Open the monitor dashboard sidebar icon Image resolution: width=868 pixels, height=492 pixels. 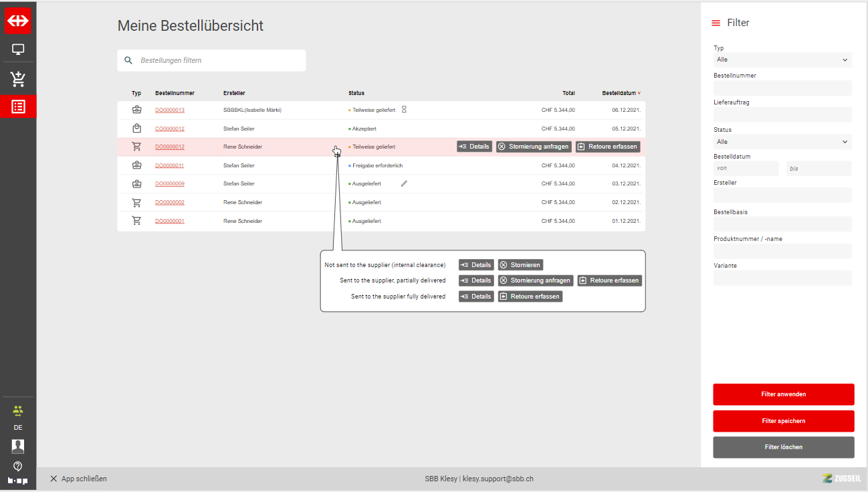click(18, 50)
